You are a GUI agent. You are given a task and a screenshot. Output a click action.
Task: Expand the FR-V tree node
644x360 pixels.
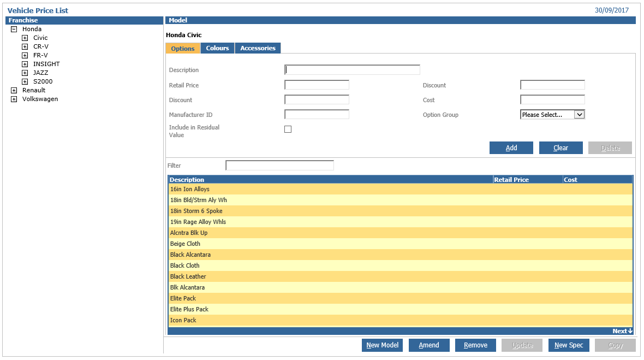pyautogui.click(x=25, y=56)
